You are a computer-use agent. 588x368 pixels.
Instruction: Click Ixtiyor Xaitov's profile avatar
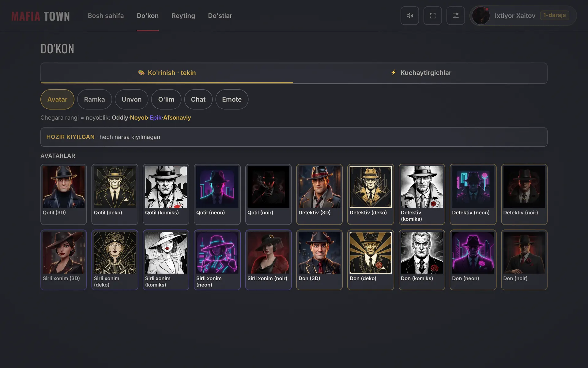481,16
